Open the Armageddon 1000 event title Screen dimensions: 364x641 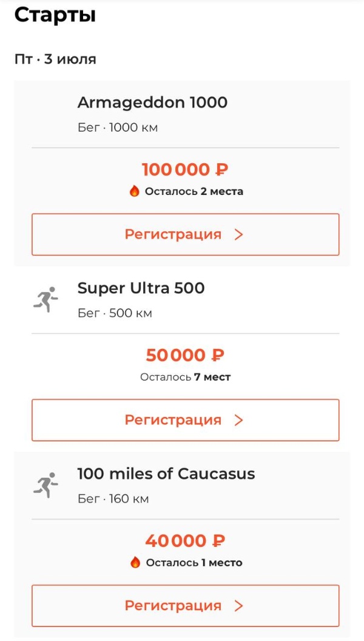coord(152,103)
